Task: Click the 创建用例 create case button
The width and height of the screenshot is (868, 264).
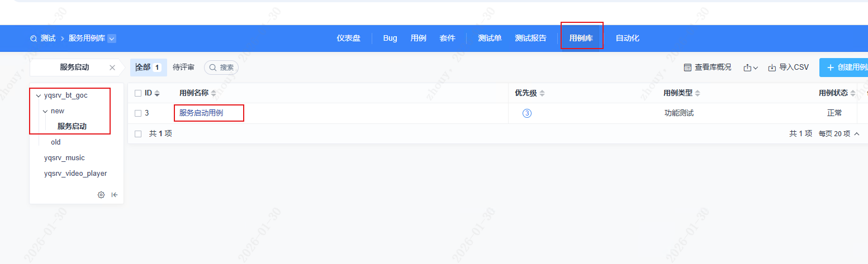Action: tap(843, 68)
